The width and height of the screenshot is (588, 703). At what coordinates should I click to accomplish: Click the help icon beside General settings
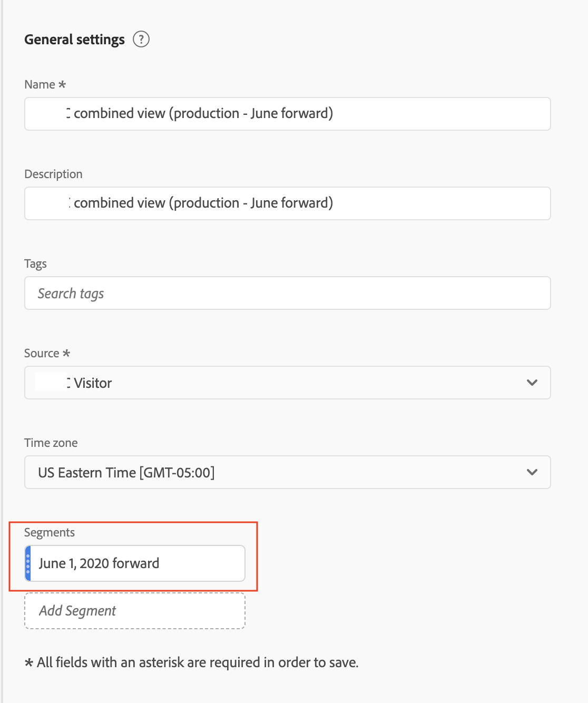point(141,39)
